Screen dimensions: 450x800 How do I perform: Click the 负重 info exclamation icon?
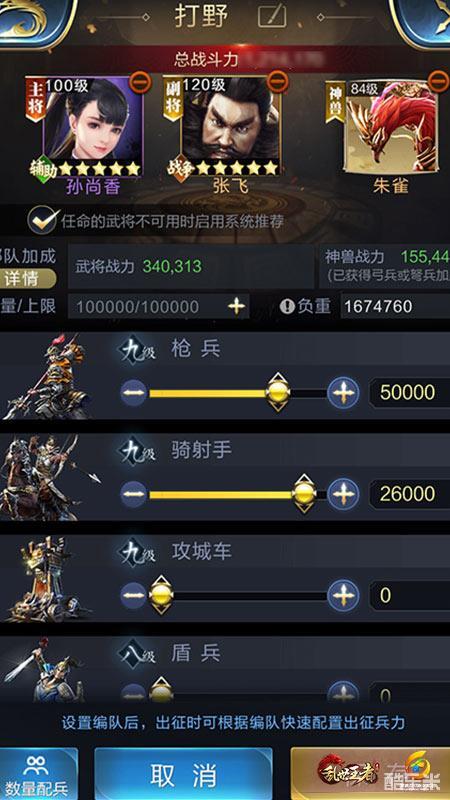[287, 306]
